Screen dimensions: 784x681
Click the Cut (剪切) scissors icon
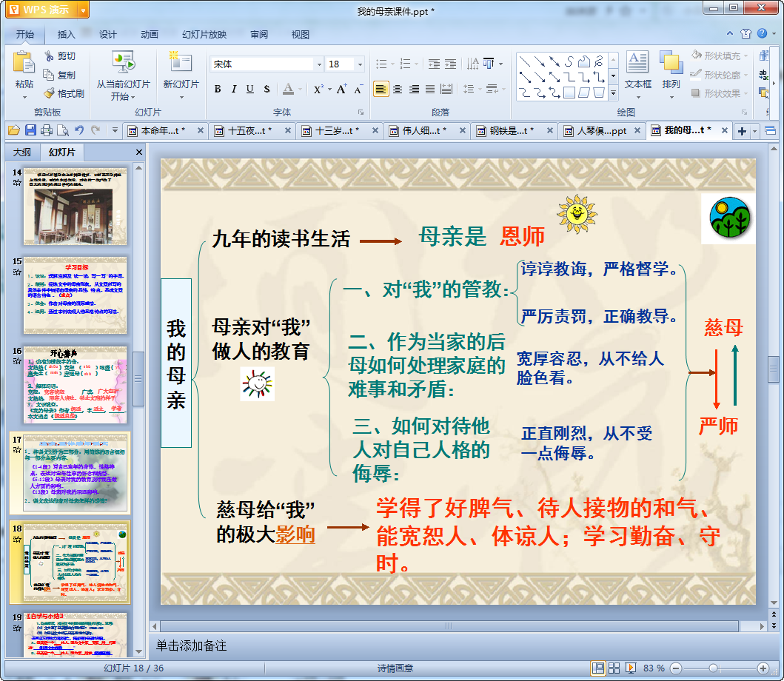tap(49, 56)
